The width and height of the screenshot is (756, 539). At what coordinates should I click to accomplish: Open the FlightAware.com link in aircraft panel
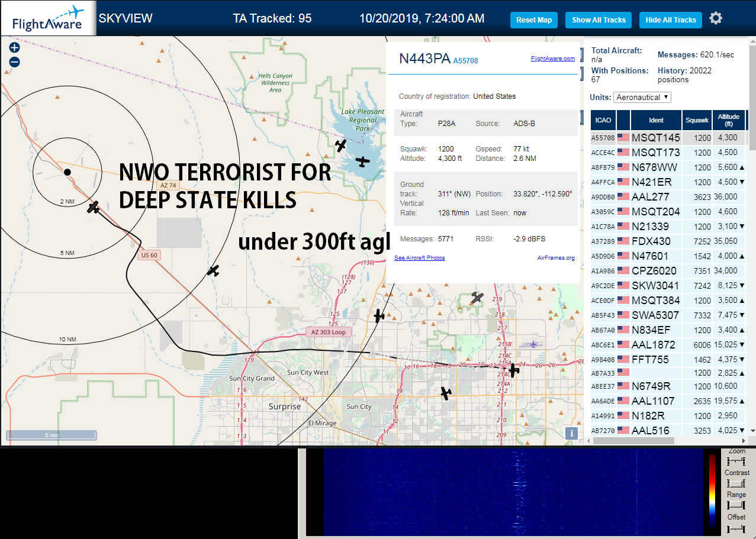click(x=553, y=59)
